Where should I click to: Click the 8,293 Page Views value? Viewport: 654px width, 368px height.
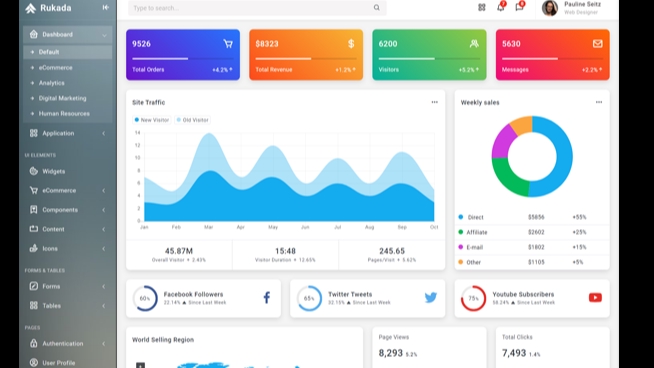point(390,353)
